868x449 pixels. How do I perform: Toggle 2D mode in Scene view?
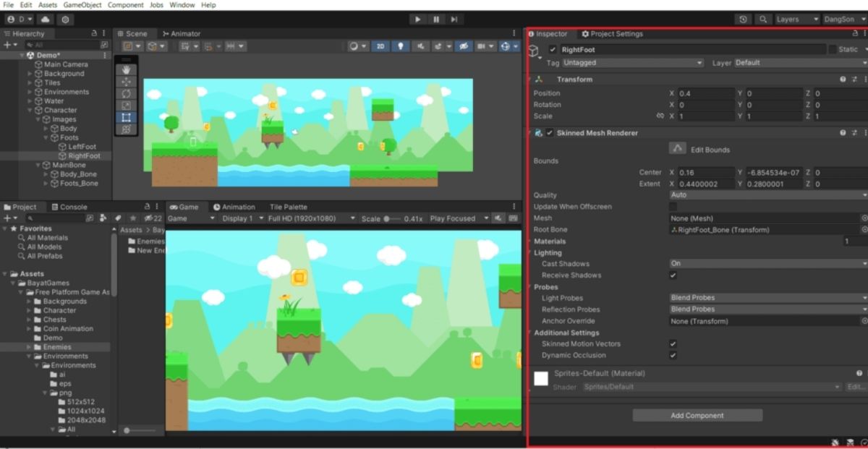pos(380,46)
